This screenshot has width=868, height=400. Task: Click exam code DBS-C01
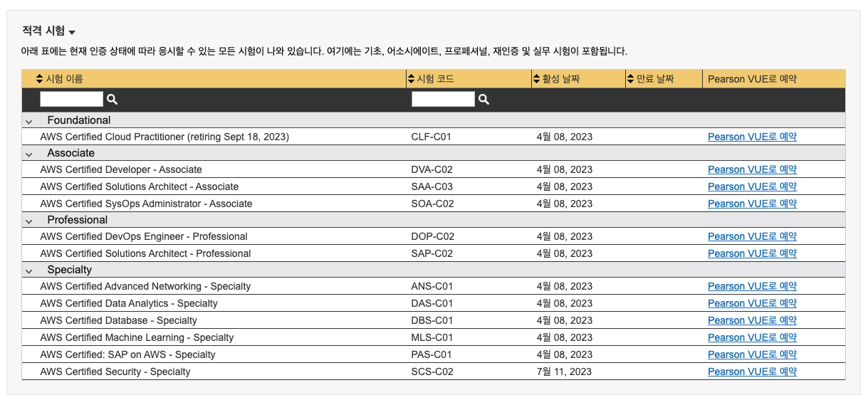click(432, 320)
